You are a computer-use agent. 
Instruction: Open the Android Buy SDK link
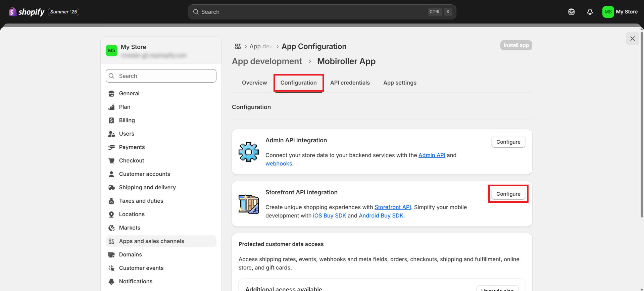381,215
